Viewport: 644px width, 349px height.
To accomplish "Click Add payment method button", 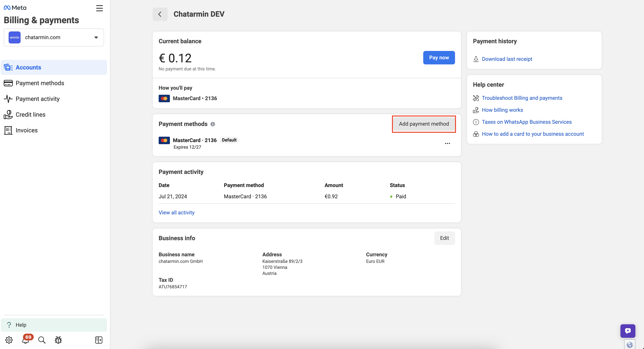I will (424, 124).
